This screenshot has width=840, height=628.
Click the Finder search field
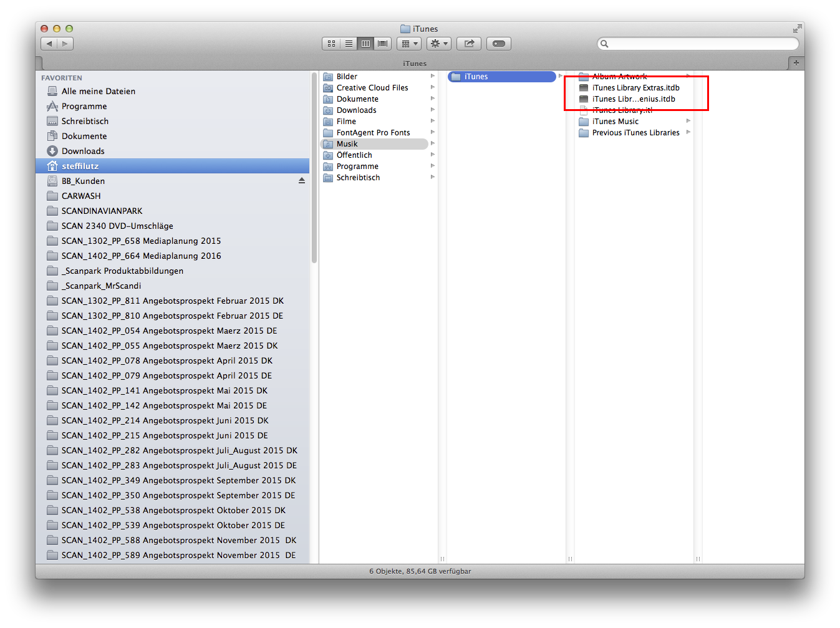[698, 44]
